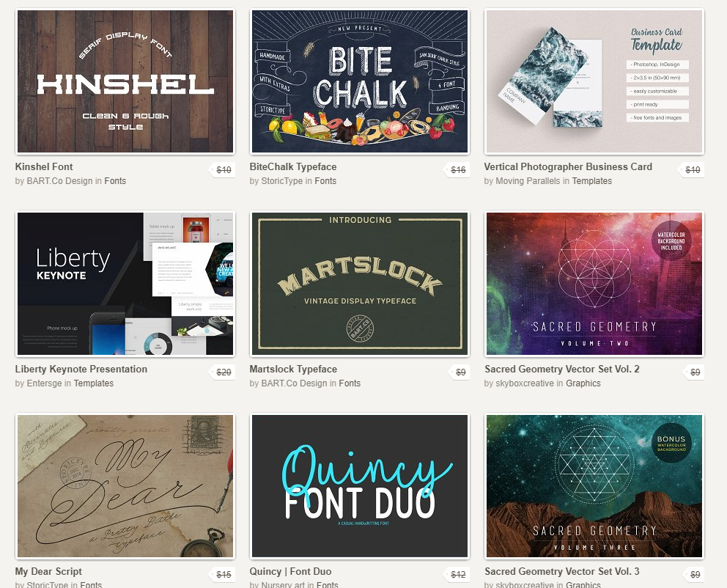Click the $16 price tag for BiteChalk
This screenshot has width=727, height=588.
point(457,169)
